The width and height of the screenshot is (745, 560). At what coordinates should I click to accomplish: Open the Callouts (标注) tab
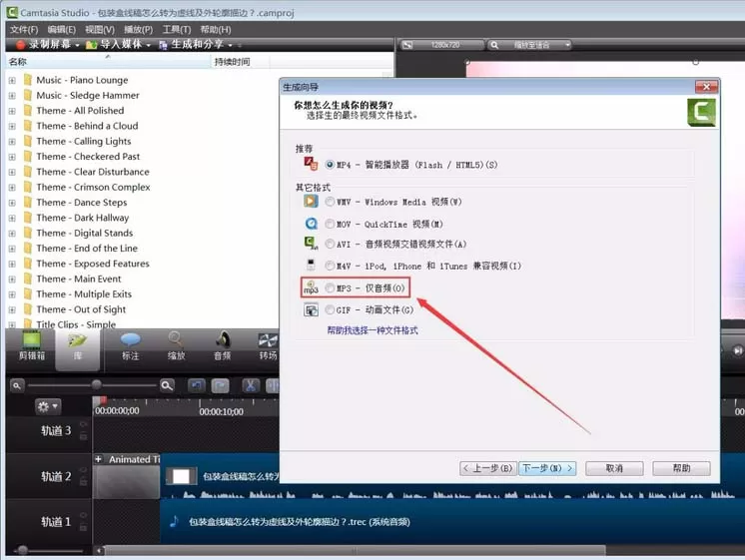pos(130,346)
